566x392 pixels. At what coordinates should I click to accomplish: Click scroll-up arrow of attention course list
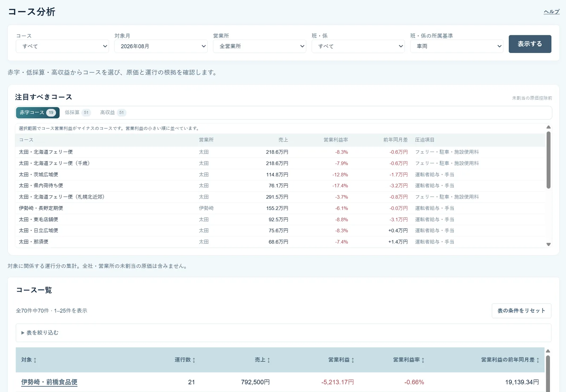point(549,127)
